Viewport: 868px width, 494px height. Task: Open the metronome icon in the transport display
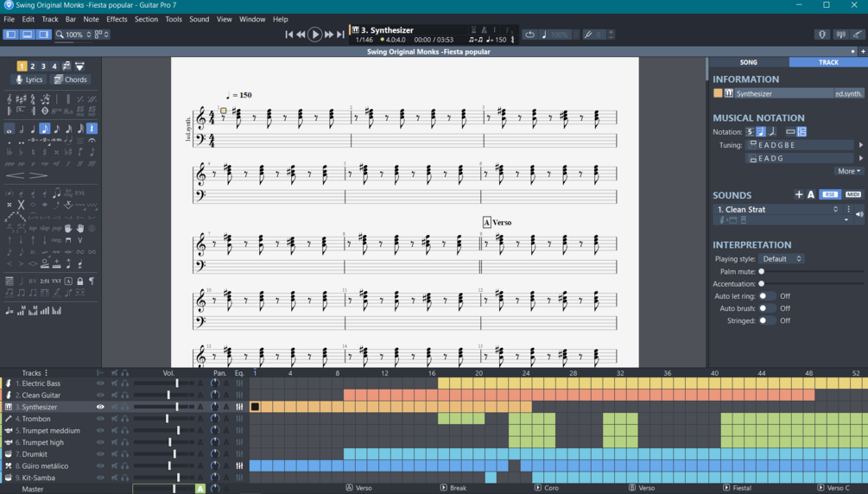(484, 29)
